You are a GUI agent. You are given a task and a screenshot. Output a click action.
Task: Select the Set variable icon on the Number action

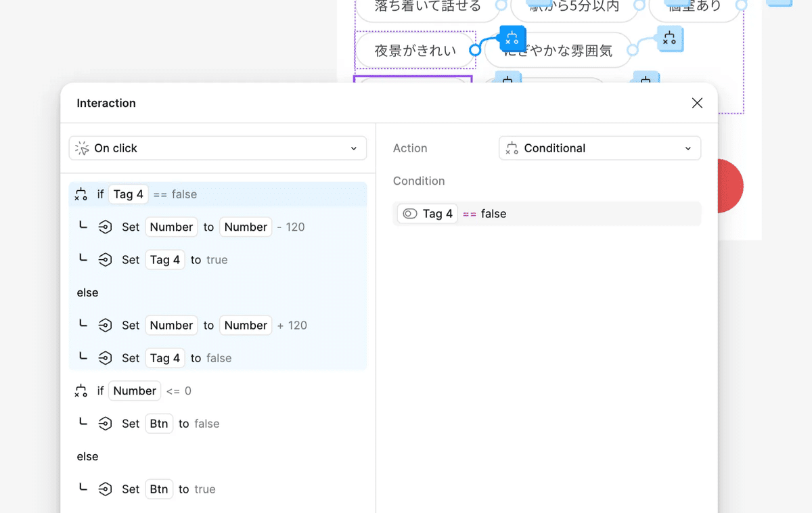[106, 227]
